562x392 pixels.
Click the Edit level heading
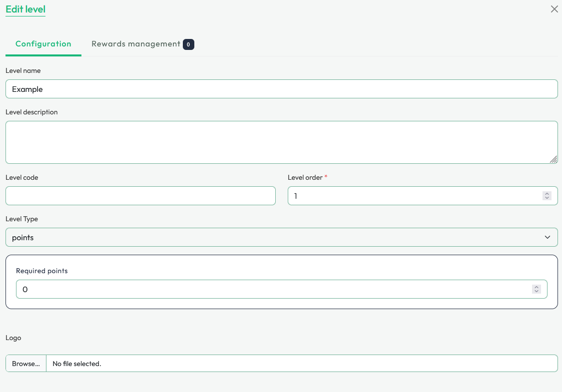(25, 9)
